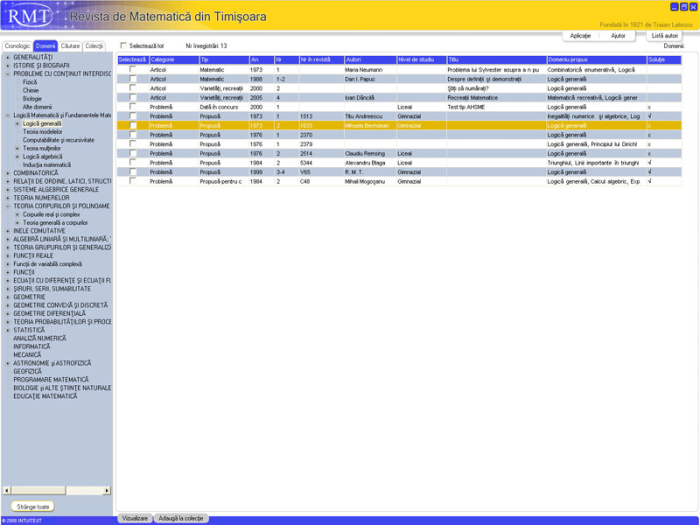The width and height of the screenshot is (700, 525).
Task: Click the 'Listă autori' button
Action: [664, 36]
